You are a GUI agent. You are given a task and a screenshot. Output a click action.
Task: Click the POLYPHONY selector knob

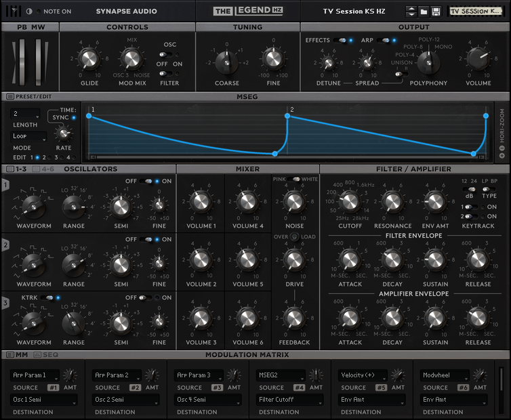click(x=428, y=62)
